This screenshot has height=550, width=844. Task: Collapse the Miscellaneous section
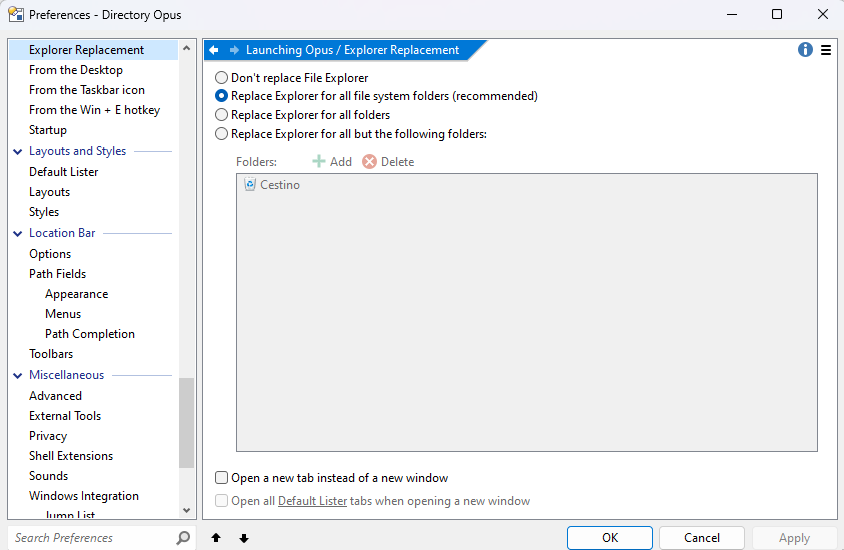pos(18,376)
